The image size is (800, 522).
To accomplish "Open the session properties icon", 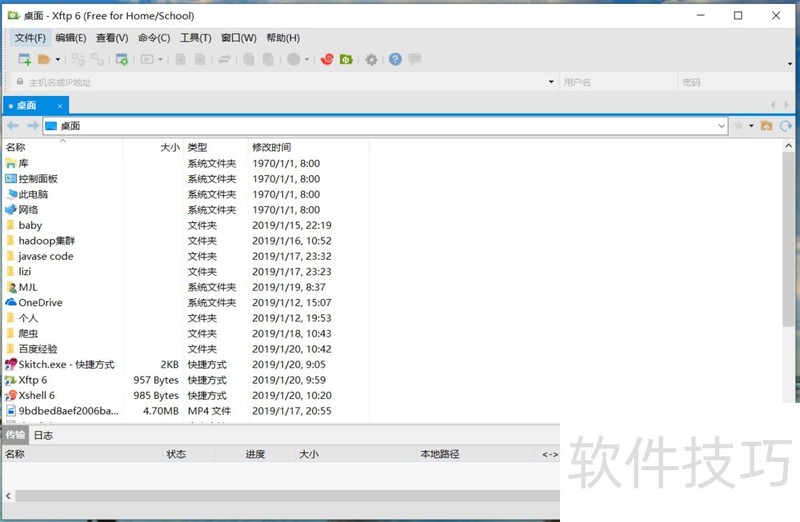I will (122, 59).
